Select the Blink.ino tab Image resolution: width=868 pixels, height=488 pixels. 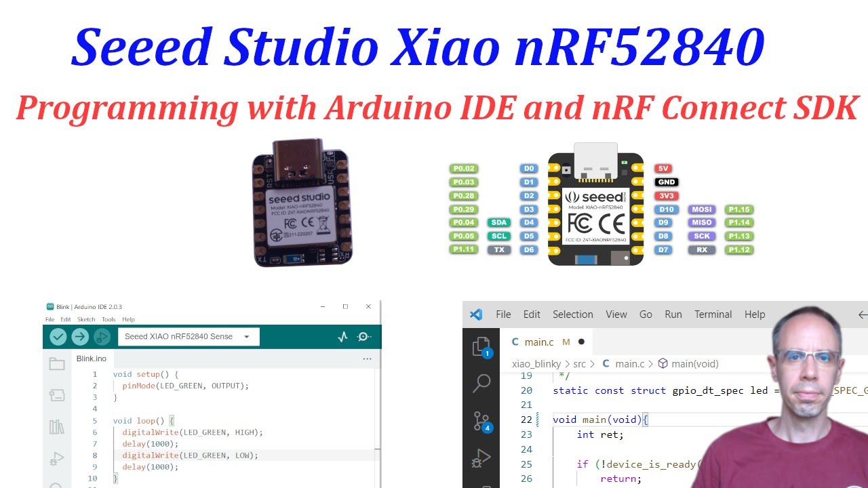tap(92, 359)
